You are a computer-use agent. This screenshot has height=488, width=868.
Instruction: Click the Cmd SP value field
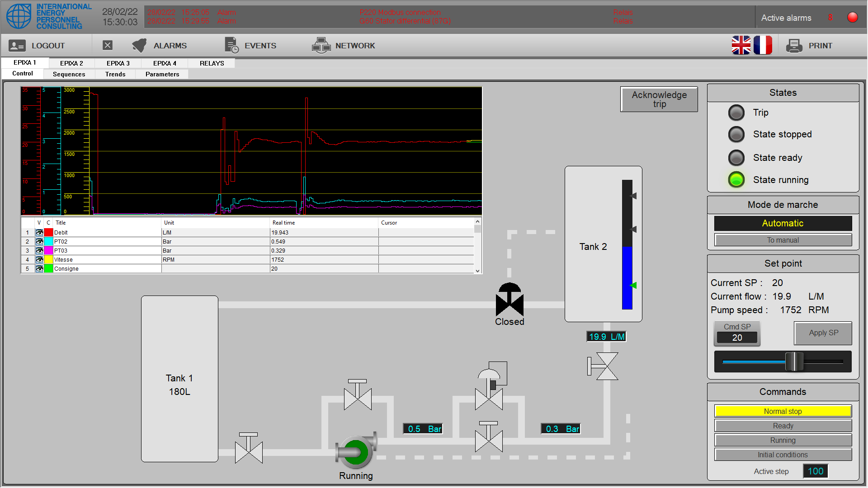[x=737, y=338]
